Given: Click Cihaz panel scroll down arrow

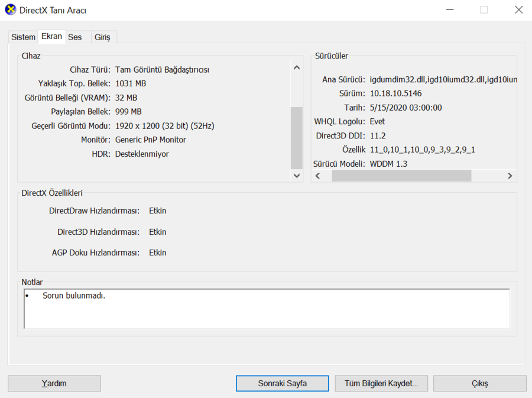Looking at the screenshot, I should (x=297, y=176).
